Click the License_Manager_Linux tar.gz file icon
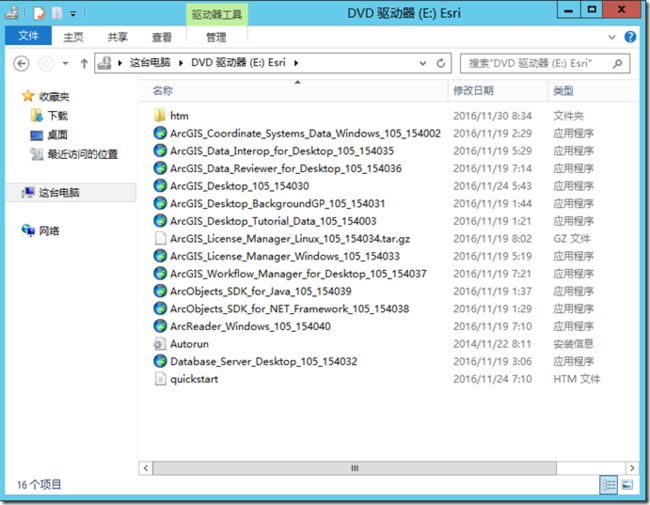This screenshot has height=505, width=650. [160, 238]
